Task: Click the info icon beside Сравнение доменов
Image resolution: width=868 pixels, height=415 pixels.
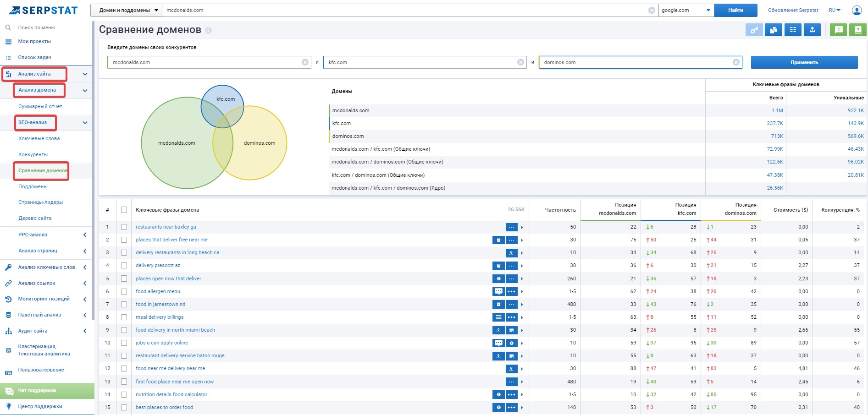Action: tap(209, 30)
